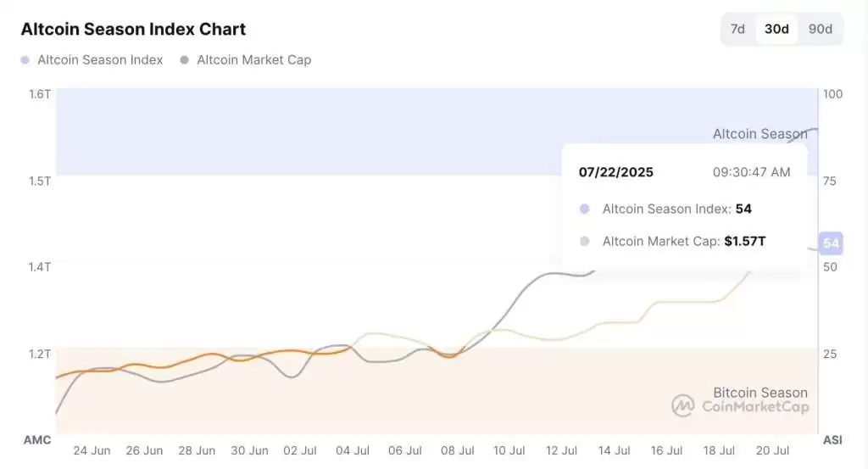Image resolution: width=868 pixels, height=469 pixels.
Task: Click the Altcoin Season Index Chart title
Action: pyautogui.click(x=133, y=29)
